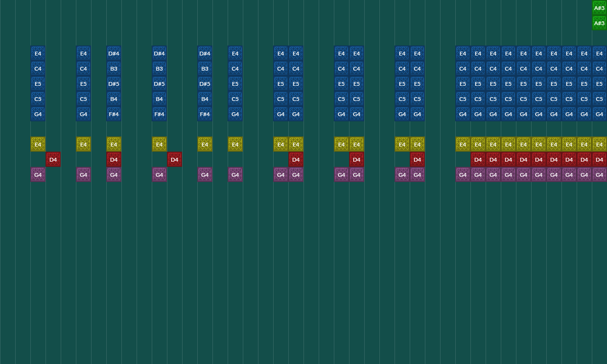Click the topmost green A#3 note block
This screenshot has width=607, height=364.
tap(599, 8)
